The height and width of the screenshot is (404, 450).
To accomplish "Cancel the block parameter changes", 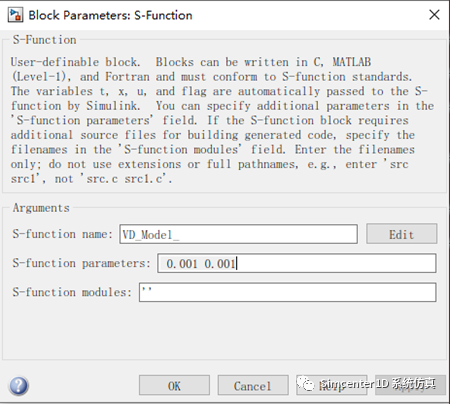I will point(253,386).
